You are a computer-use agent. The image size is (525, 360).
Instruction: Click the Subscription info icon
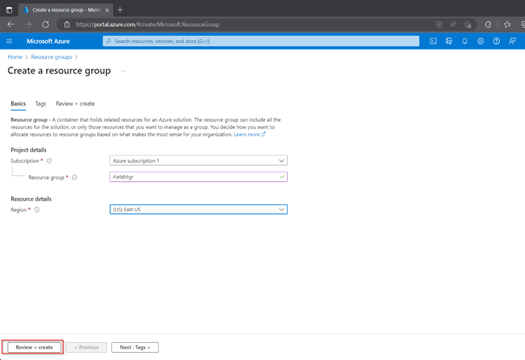pos(49,161)
